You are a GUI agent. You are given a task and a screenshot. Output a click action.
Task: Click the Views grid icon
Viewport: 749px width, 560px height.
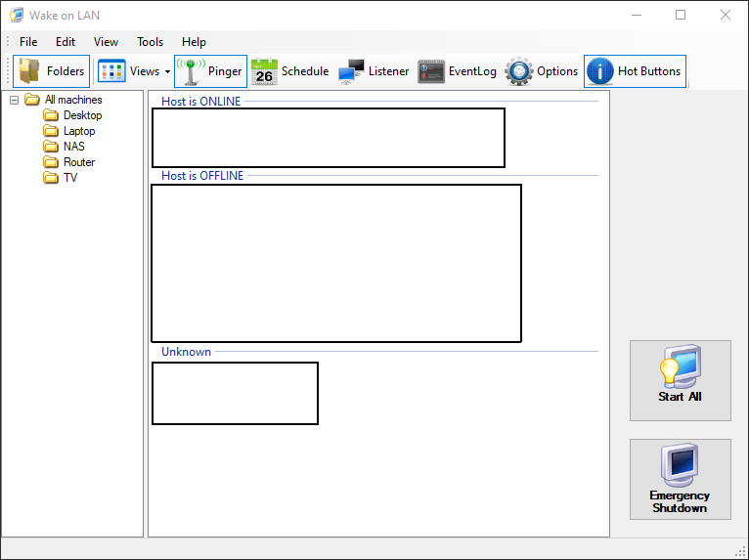111,71
